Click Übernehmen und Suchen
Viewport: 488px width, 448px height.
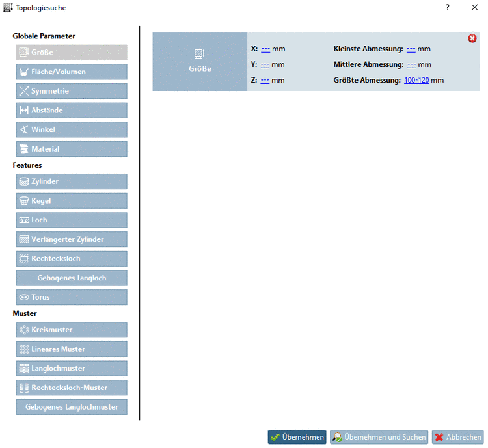[x=379, y=437]
